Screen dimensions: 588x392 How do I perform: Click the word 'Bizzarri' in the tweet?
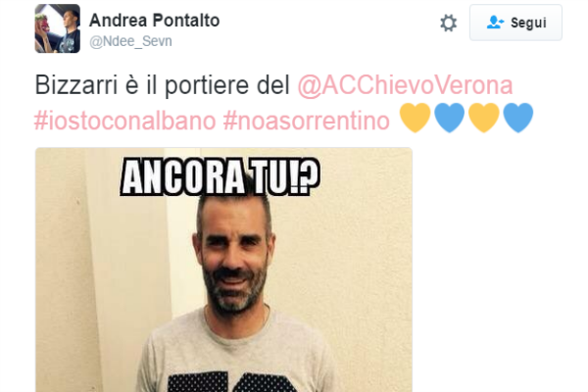click(76, 85)
